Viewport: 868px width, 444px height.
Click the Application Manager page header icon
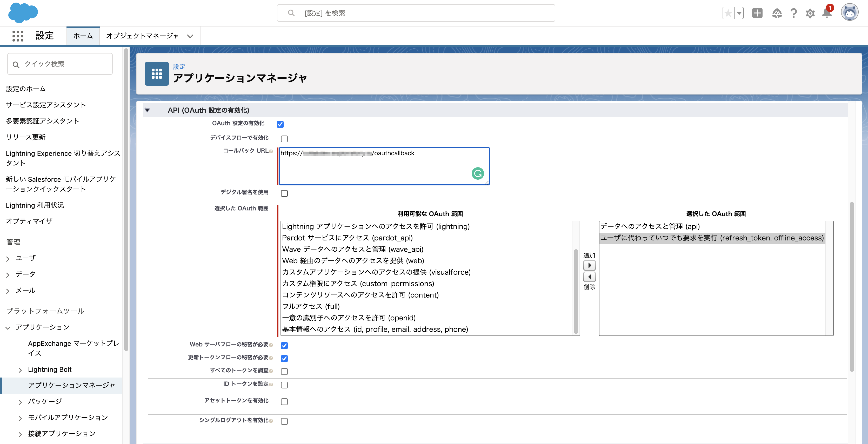click(x=157, y=73)
